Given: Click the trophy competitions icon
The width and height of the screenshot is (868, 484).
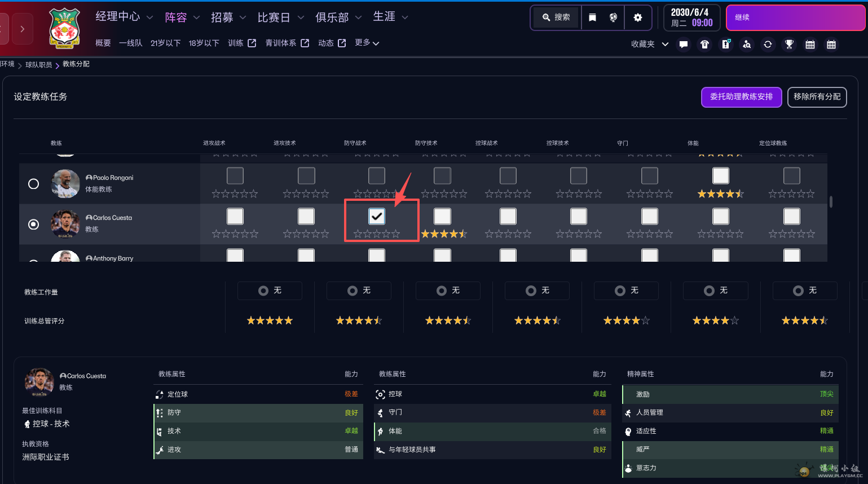Looking at the screenshot, I should (789, 45).
